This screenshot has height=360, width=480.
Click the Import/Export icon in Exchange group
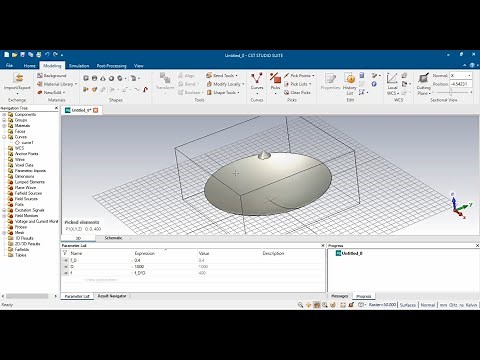click(x=18, y=78)
